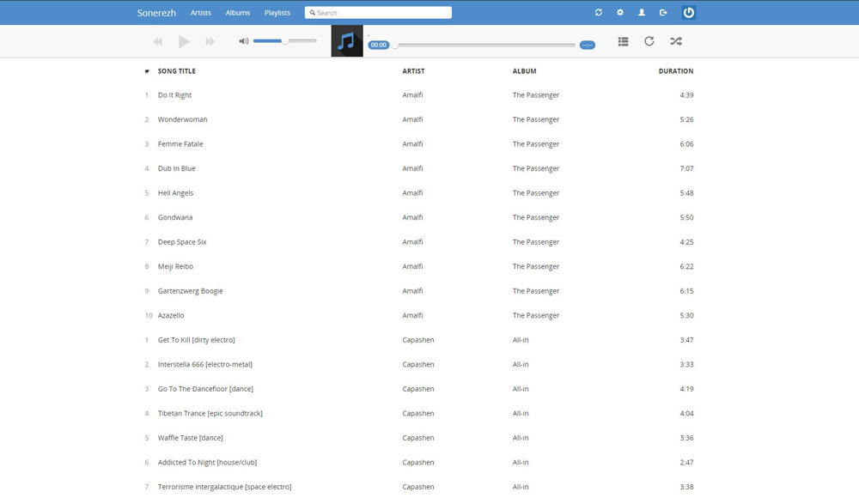This screenshot has width=859, height=504.
Task: Select song "Dub In Blue"
Action: (176, 169)
